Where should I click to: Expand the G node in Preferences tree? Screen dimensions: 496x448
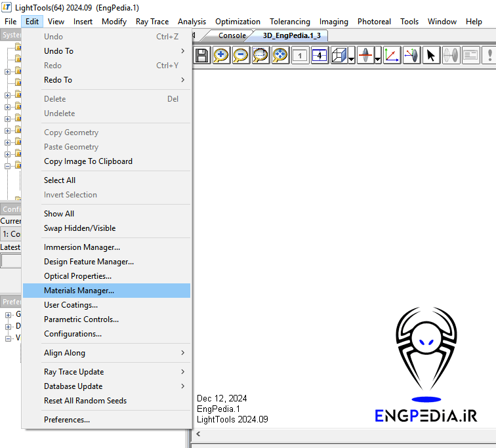tap(9, 315)
